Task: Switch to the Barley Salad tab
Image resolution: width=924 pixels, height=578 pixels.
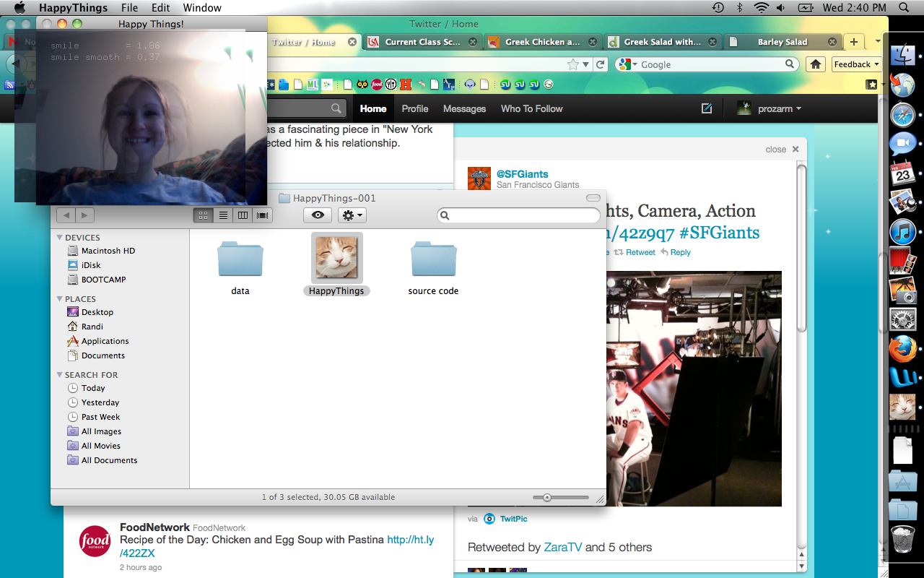Action: 782,42
